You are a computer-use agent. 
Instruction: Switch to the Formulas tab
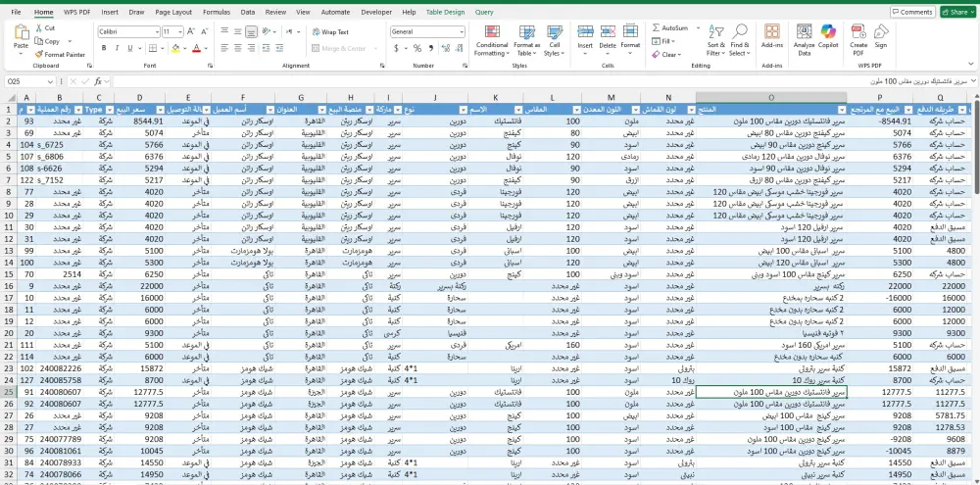tap(217, 12)
